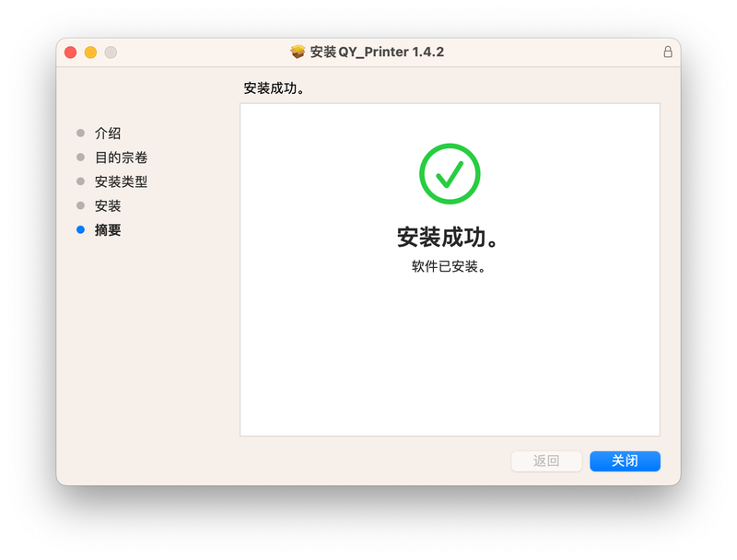Screen dimensions: 737x560
Task: Select the 目的宗卷 step in sidebar
Action: click(x=121, y=157)
